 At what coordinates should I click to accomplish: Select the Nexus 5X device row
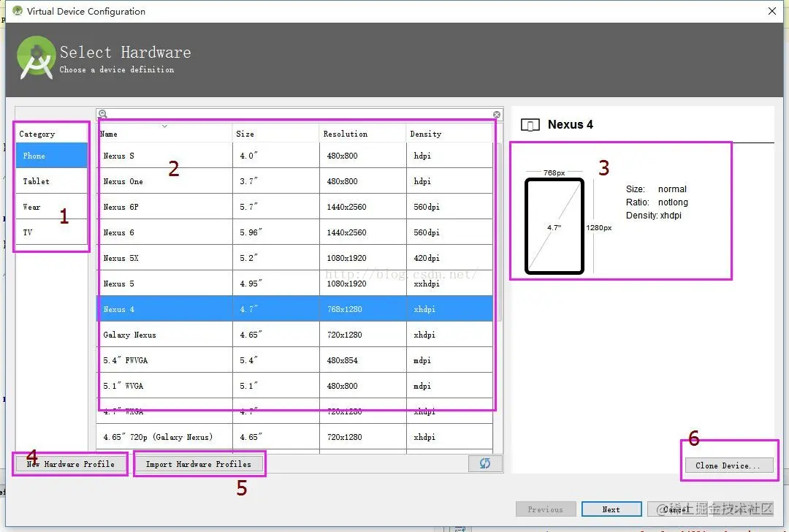tap(294, 258)
